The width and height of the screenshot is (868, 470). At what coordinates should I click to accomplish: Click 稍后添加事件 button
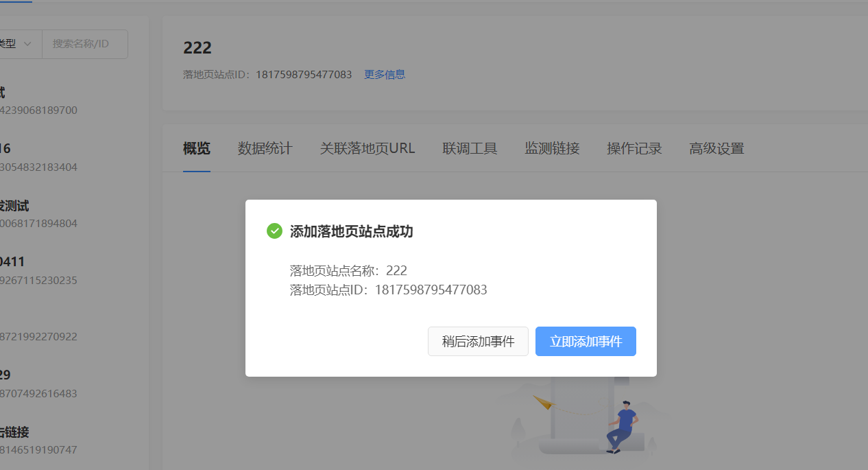(x=478, y=342)
